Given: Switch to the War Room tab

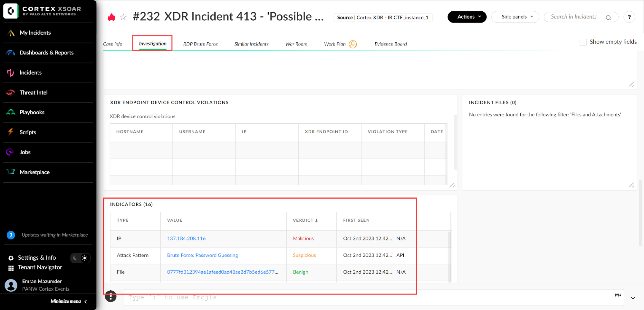Looking at the screenshot, I should (296, 44).
